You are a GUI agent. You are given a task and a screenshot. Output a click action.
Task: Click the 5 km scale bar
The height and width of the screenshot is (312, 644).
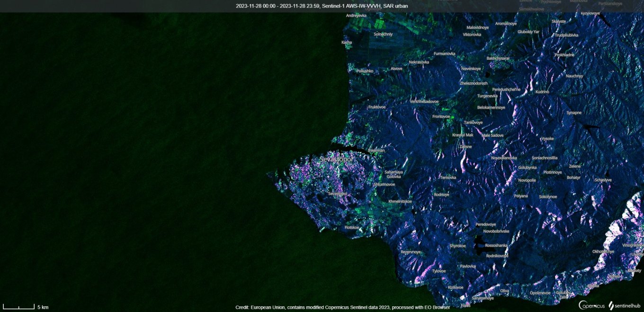pyautogui.click(x=19, y=307)
